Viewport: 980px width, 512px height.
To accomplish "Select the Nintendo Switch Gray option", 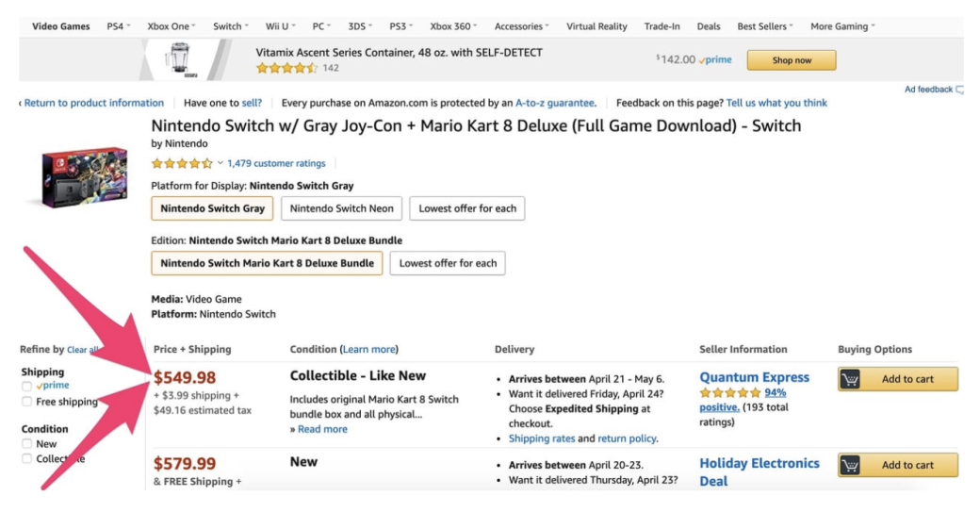I will coord(213,208).
